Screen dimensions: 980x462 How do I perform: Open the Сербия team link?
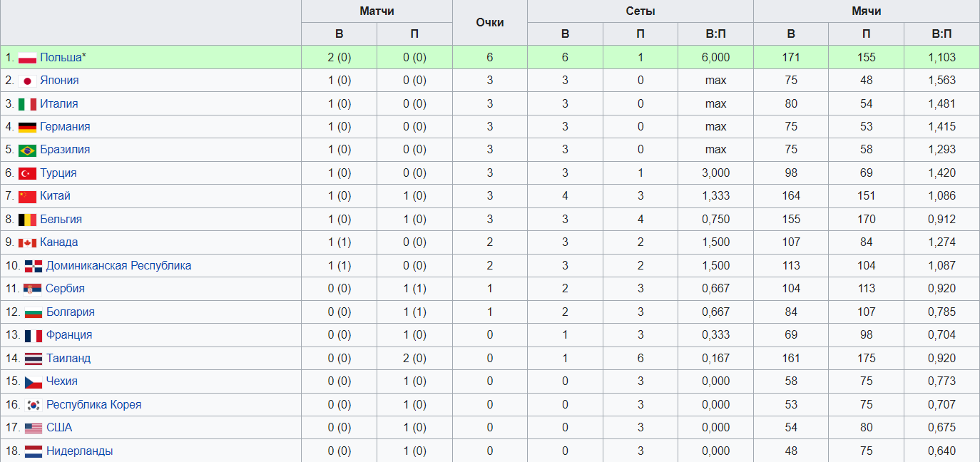(x=65, y=289)
